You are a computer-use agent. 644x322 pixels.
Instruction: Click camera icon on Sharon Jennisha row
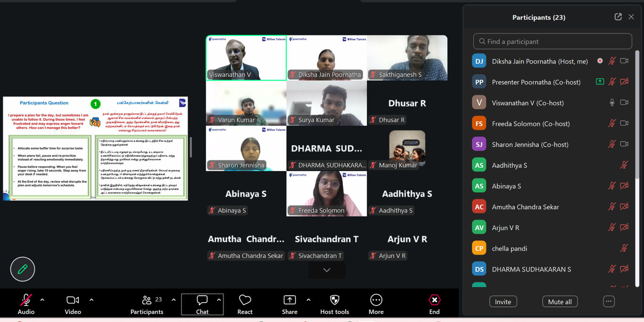click(624, 144)
